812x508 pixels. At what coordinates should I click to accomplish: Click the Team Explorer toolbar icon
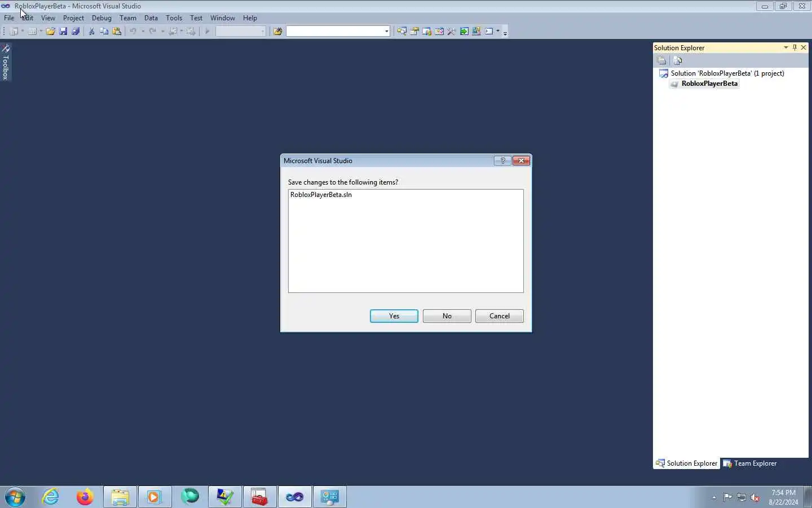coord(426,32)
